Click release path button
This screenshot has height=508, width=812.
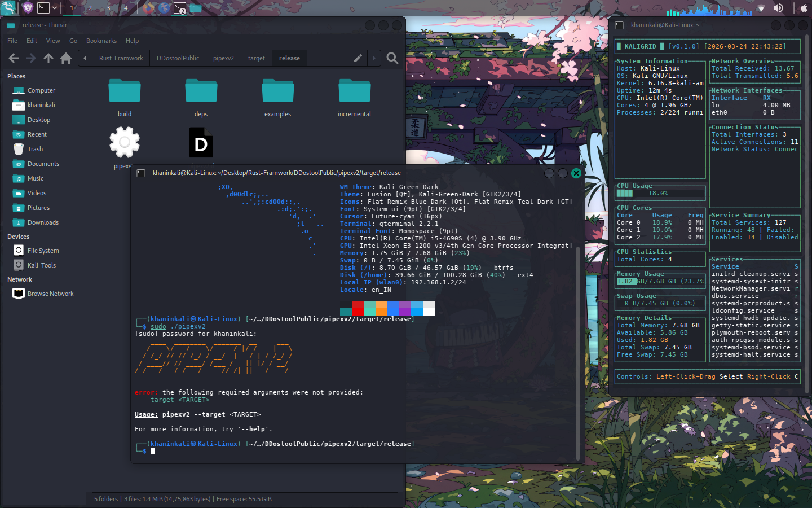pos(289,58)
